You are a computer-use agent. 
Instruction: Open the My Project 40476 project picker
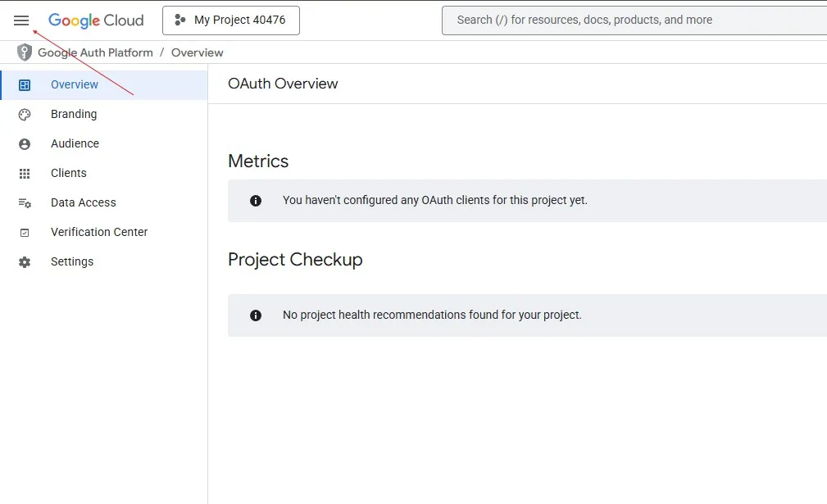click(230, 20)
